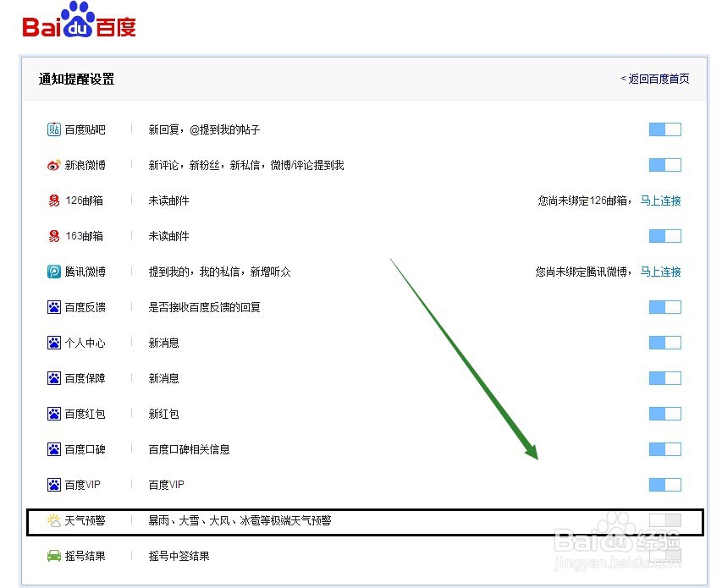Click 马上连接 for 腾讯微博
This screenshot has width=722, height=588.
[661, 272]
